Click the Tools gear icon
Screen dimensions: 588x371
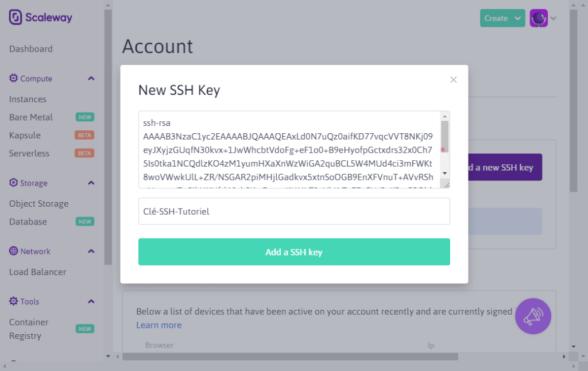click(14, 302)
